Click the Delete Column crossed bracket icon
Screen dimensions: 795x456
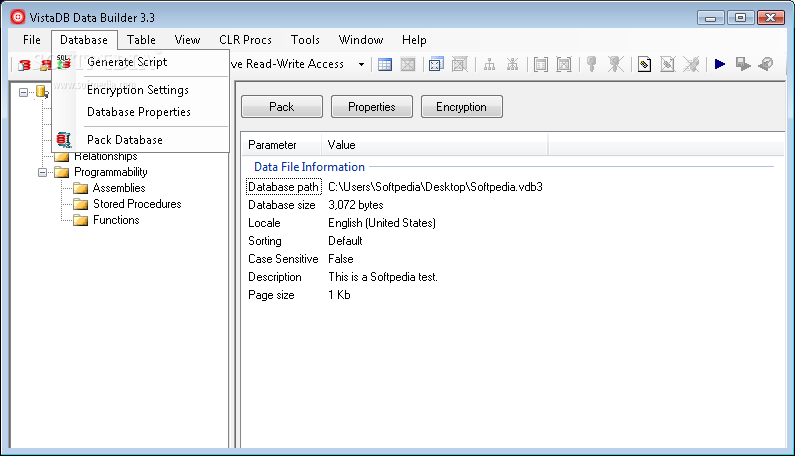click(564, 64)
